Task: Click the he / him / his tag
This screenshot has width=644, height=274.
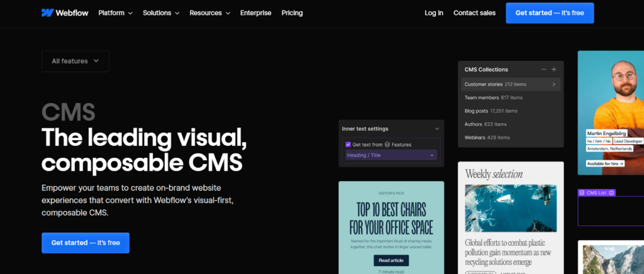Action: click(599, 141)
